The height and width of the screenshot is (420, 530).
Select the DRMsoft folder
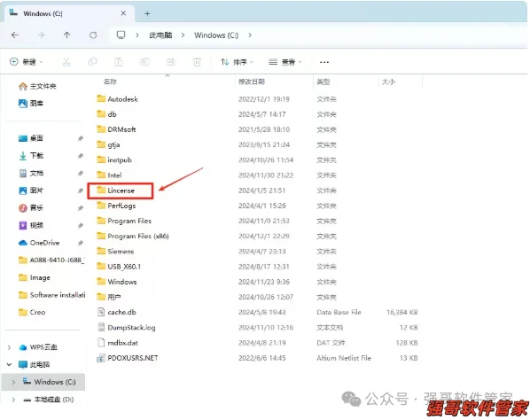[x=116, y=129]
